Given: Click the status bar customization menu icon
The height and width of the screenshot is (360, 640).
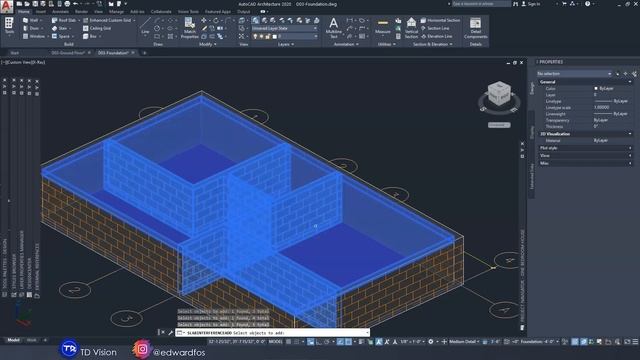Looking at the screenshot, I should (635, 342).
